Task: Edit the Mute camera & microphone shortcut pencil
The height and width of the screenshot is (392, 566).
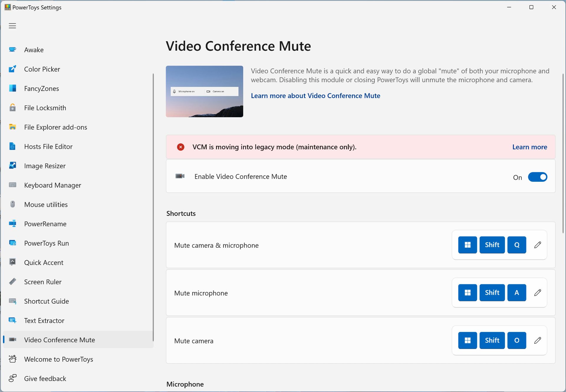Action: tap(537, 245)
